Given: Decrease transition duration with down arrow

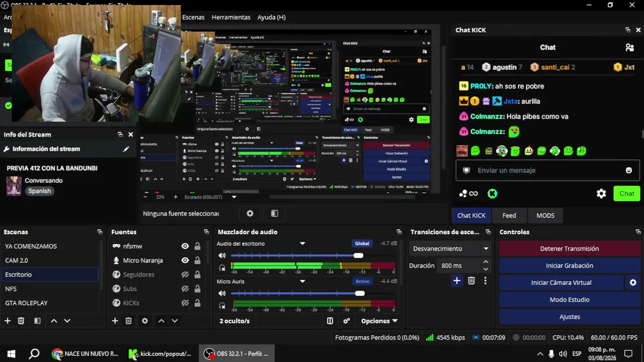Looking at the screenshot, I should [x=486, y=269].
